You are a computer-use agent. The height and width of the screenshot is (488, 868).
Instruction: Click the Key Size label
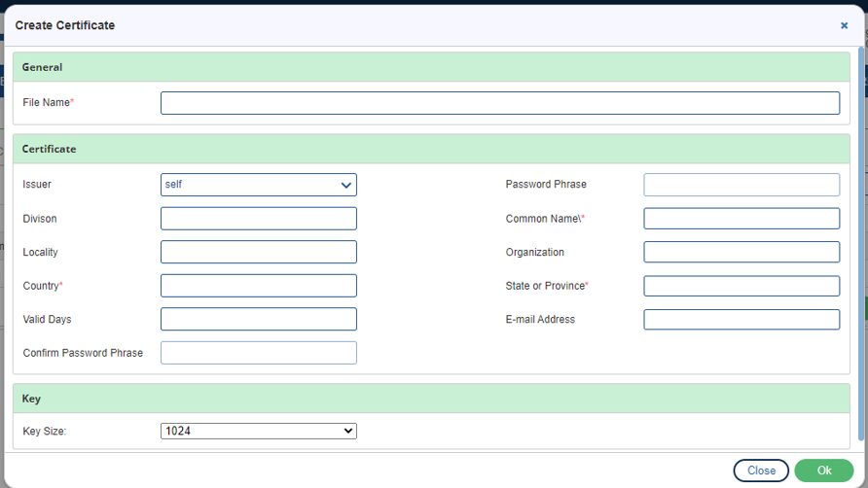coord(45,431)
